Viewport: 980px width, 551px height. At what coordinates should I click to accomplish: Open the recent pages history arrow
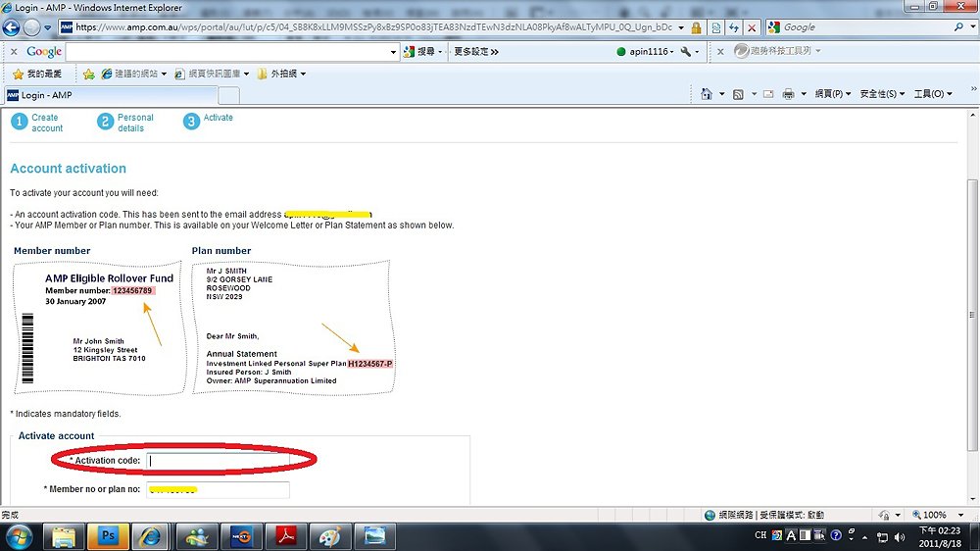(x=47, y=27)
